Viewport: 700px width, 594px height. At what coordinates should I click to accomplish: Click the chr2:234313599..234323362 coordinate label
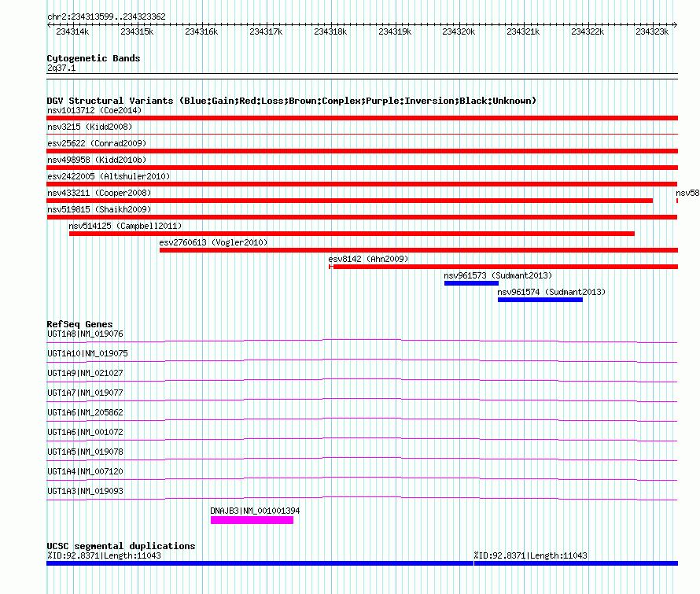[x=106, y=17]
